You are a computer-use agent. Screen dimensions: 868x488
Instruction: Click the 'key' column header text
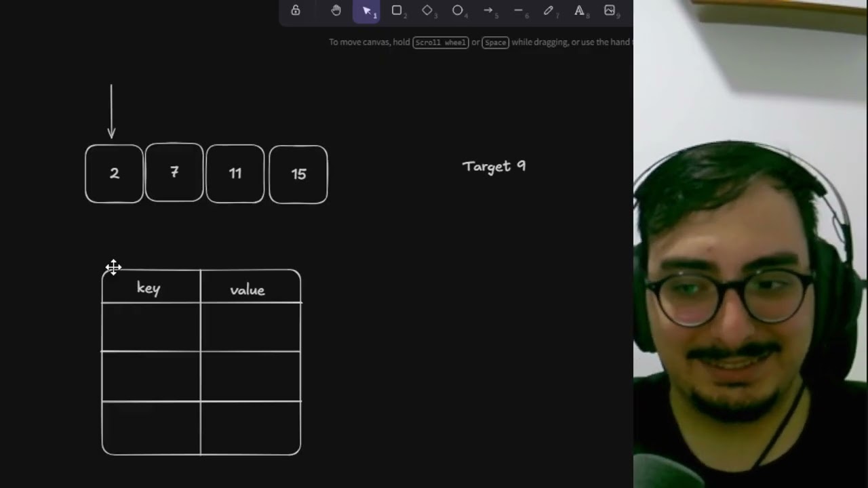(149, 289)
